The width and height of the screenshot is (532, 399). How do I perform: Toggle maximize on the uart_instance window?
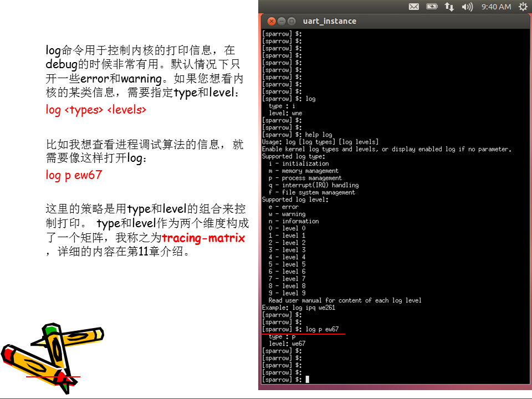coord(293,21)
